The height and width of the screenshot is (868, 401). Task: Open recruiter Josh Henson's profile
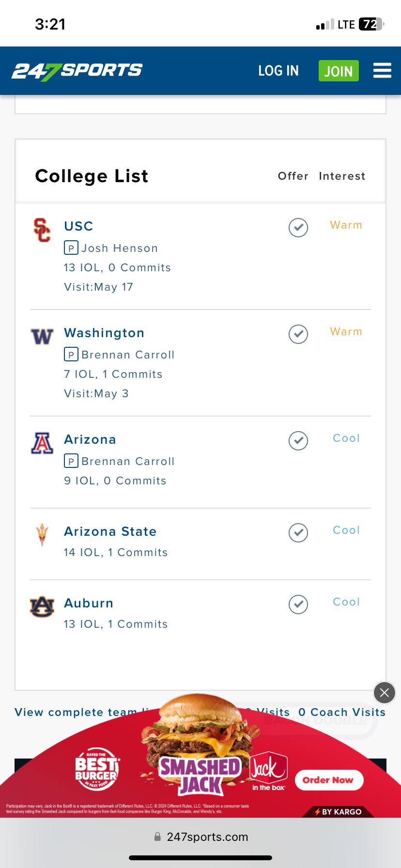(x=119, y=248)
